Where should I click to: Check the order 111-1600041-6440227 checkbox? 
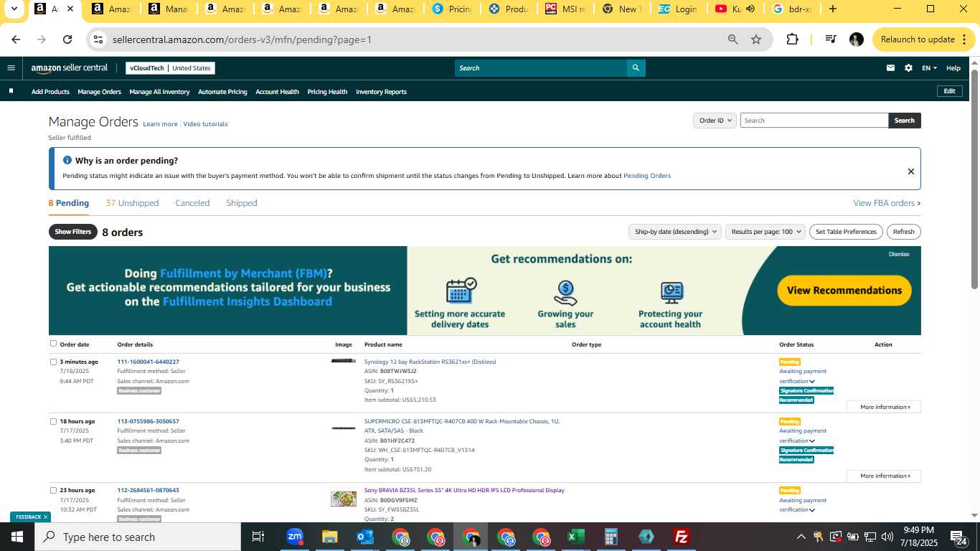pos(53,362)
